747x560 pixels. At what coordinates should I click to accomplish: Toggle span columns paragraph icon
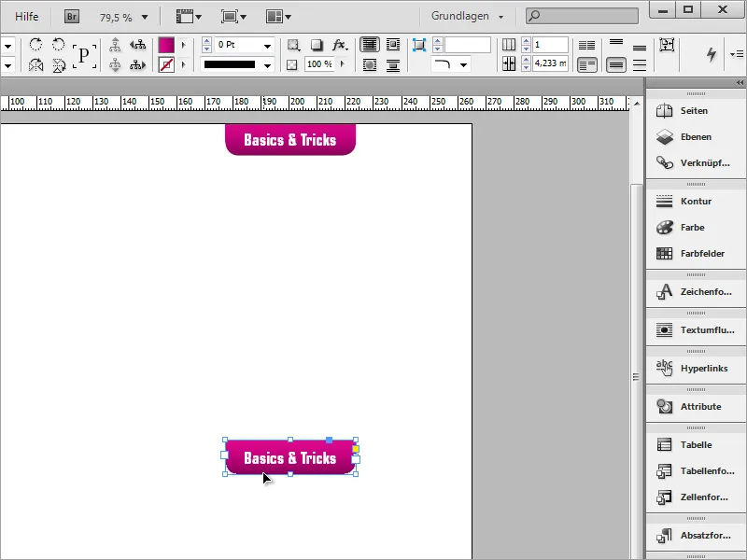click(587, 64)
